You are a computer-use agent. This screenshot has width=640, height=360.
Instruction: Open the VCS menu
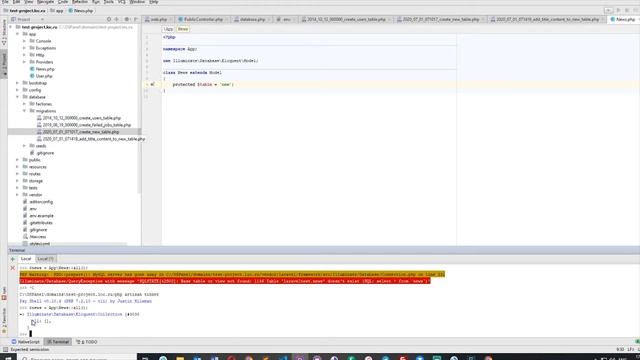(x=122, y=2)
